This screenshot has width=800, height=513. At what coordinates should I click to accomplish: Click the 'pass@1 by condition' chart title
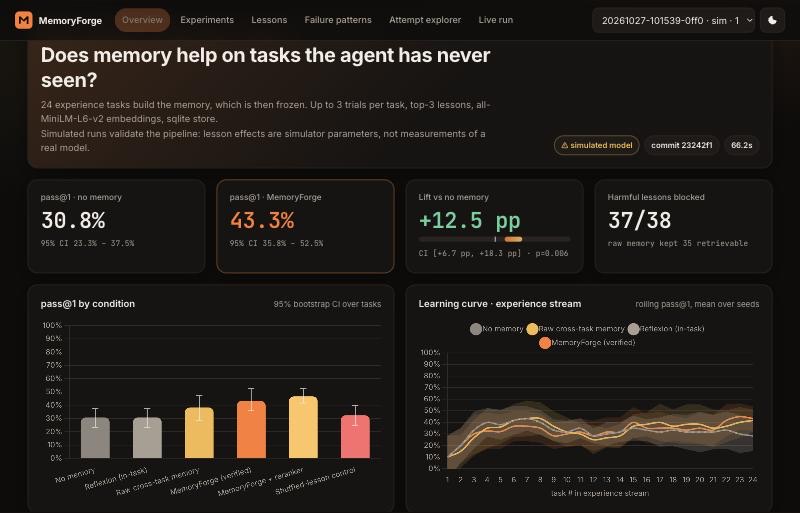88,304
